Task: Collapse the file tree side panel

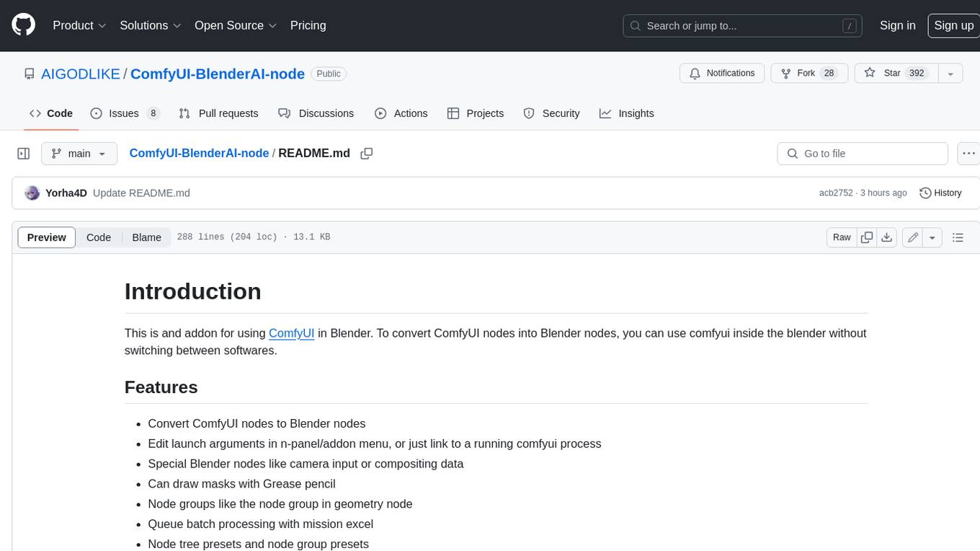Action: (24, 154)
